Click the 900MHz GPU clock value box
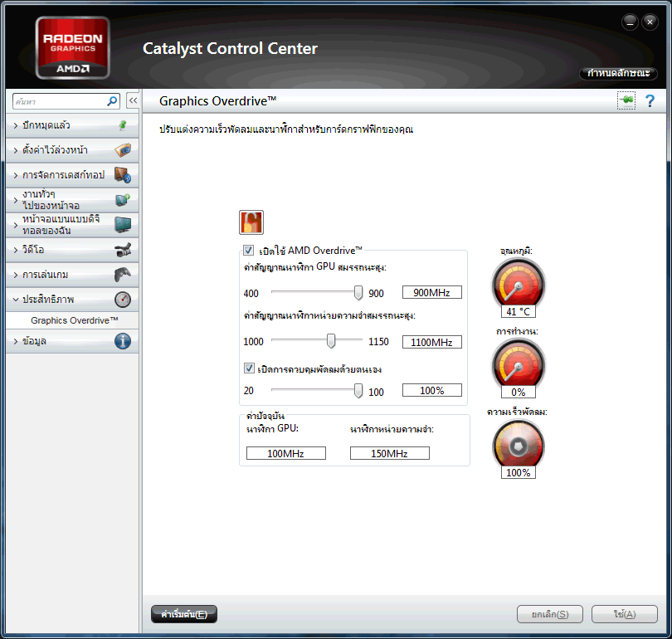Screen dimensions: 672x639 click(x=431, y=292)
